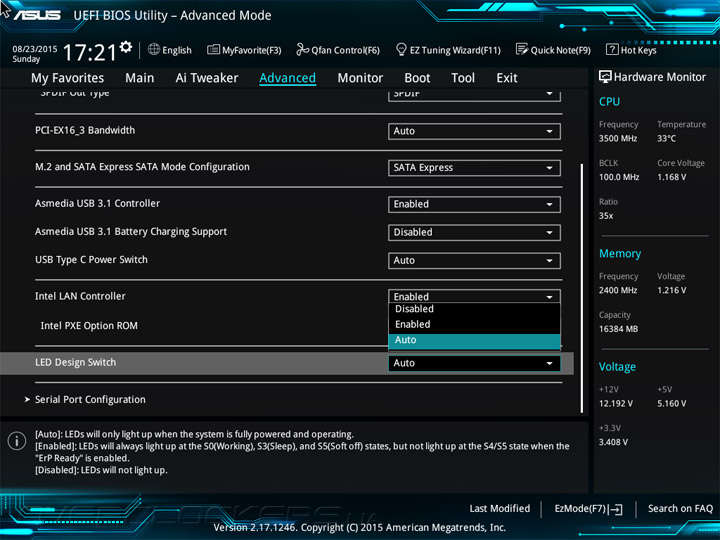Screen dimensions: 720x540
Task: Switch to EzMode(F7)
Action: pos(580,509)
